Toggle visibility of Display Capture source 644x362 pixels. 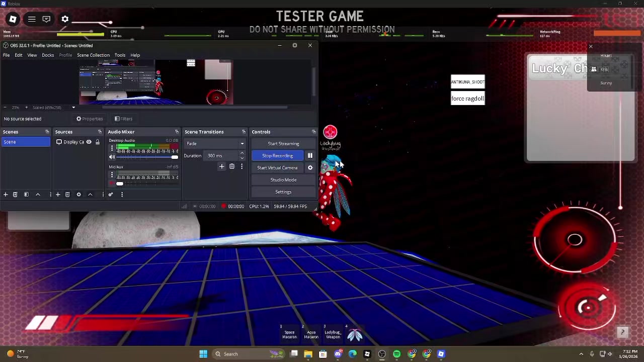tap(89, 142)
